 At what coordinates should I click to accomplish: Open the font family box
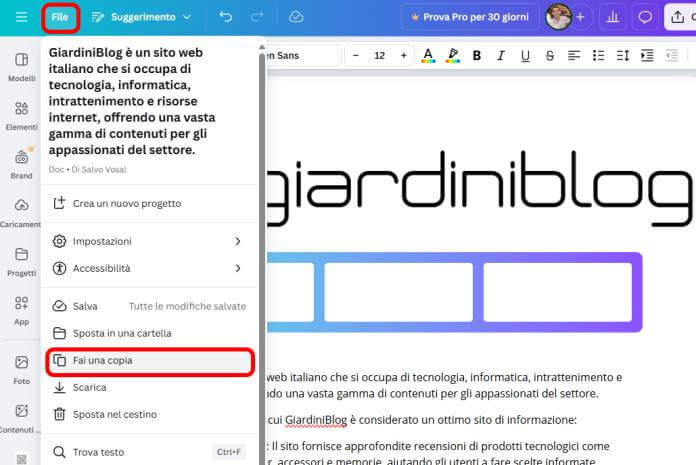(x=303, y=55)
